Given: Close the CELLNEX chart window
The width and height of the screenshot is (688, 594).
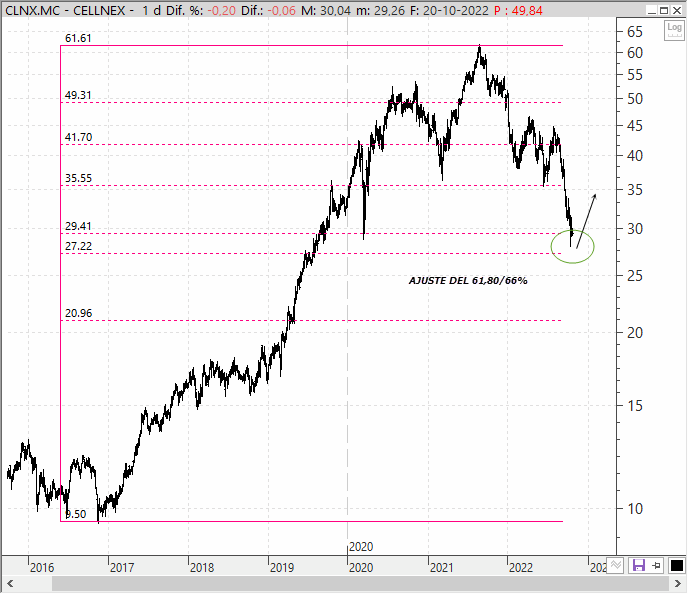Looking at the screenshot, I should (x=677, y=10).
